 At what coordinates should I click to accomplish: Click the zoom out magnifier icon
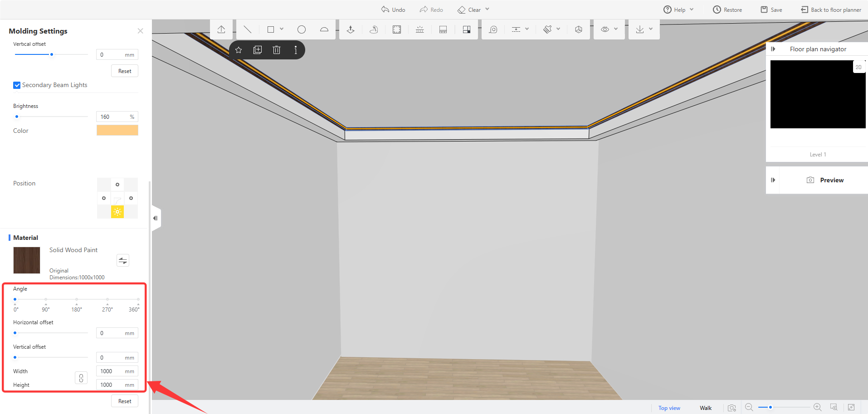coord(749,407)
